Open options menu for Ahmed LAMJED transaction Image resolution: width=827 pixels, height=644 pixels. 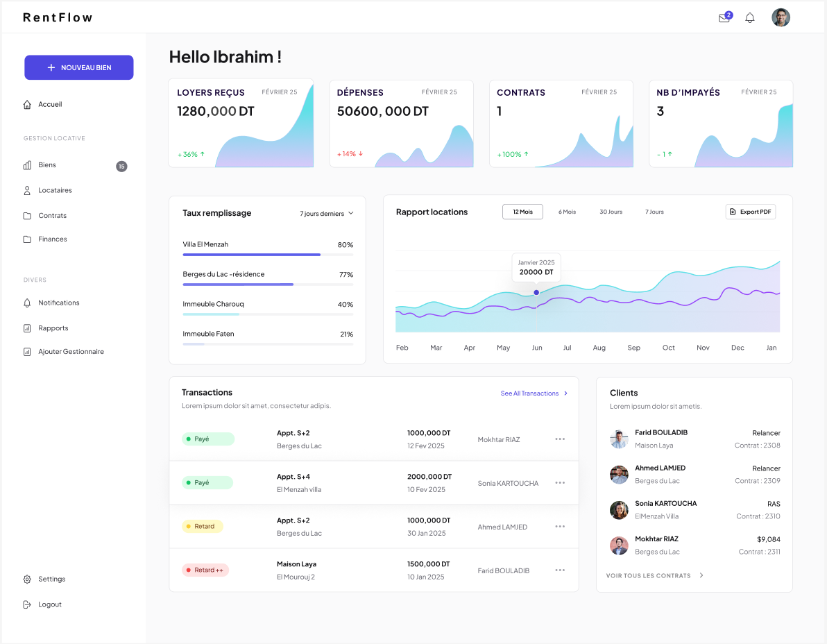coord(560,527)
